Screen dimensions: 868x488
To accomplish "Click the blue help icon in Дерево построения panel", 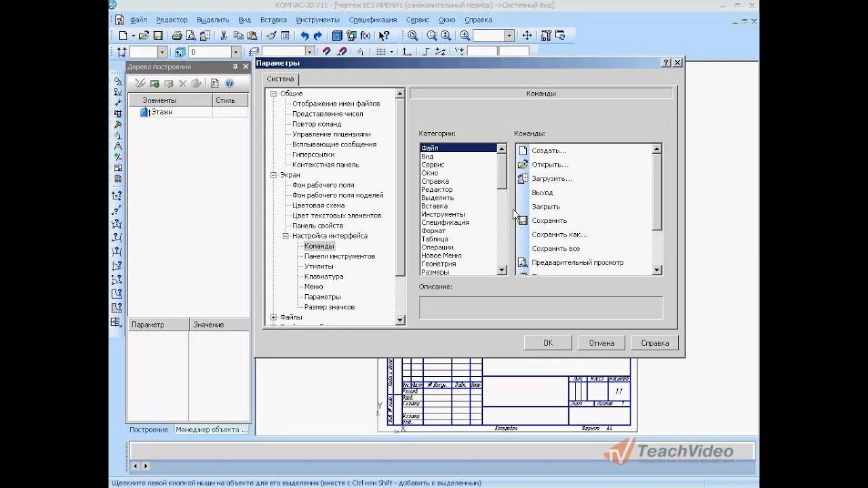I will click(x=229, y=83).
